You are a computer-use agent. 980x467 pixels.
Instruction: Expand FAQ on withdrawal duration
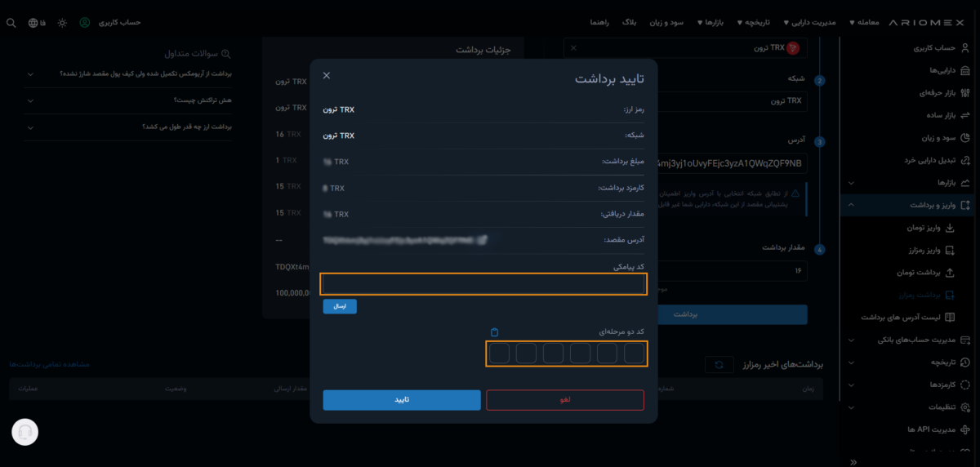(30, 127)
